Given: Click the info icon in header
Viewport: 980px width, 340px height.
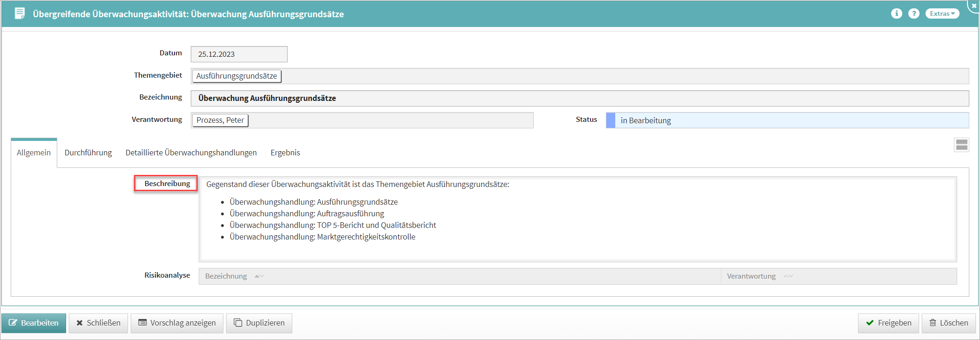Looking at the screenshot, I should click(x=896, y=13).
